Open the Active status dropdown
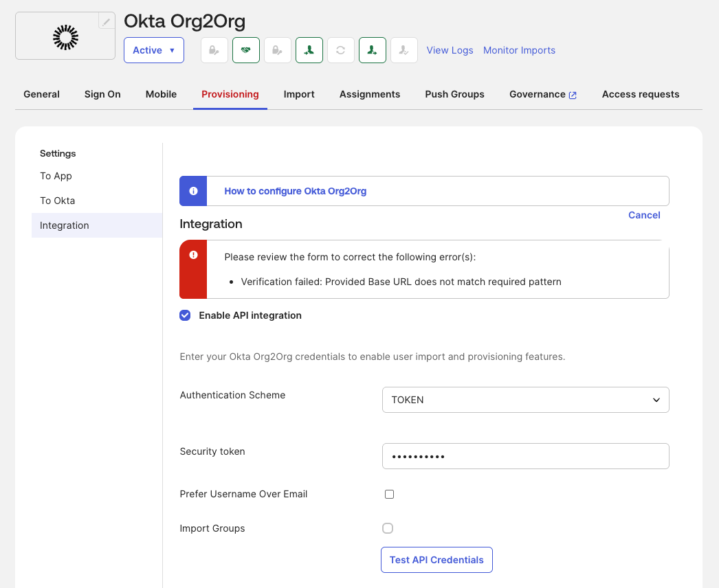 [x=154, y=50]
